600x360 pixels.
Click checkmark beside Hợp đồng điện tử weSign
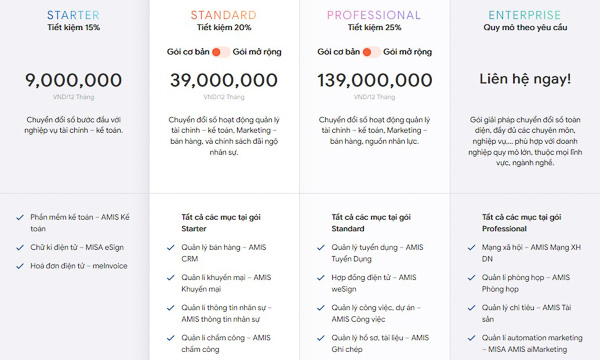coord(321,278)
